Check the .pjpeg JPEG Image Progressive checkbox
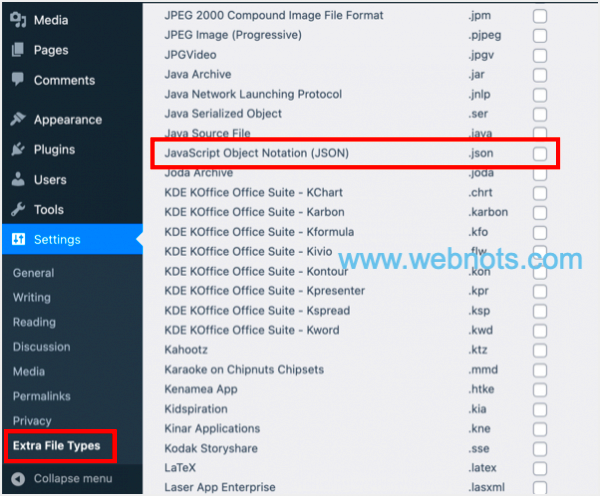The height and width of the screenshot is (496, 600). pyautogui.click(x=540, y=36)
